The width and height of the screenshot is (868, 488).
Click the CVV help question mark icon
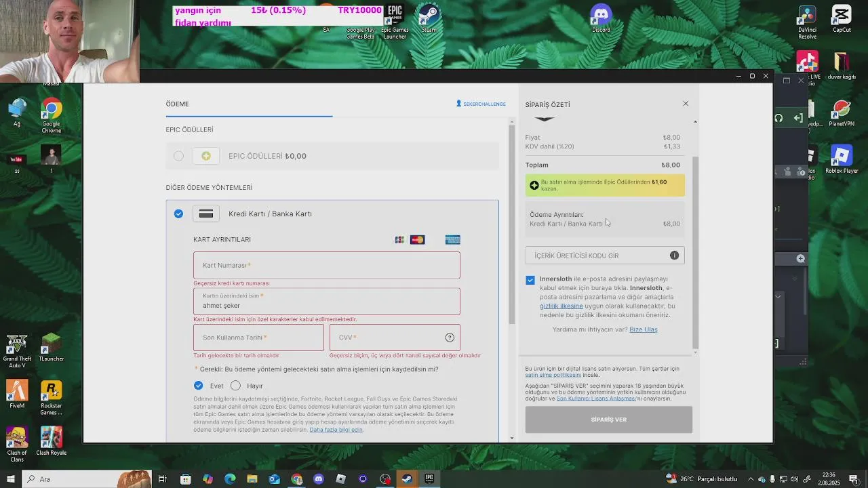pos(450,338)
